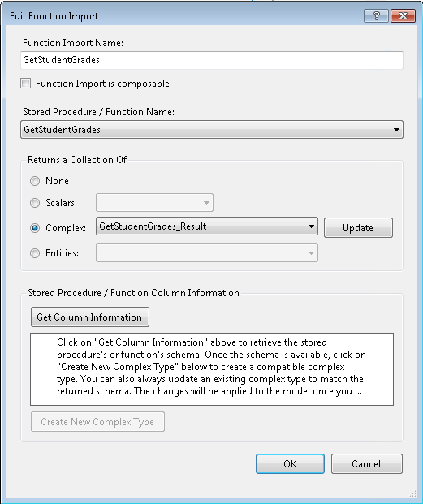Click into the Function Import Name field
Screen dimensions: 423x504
click(x=212, y=60)
